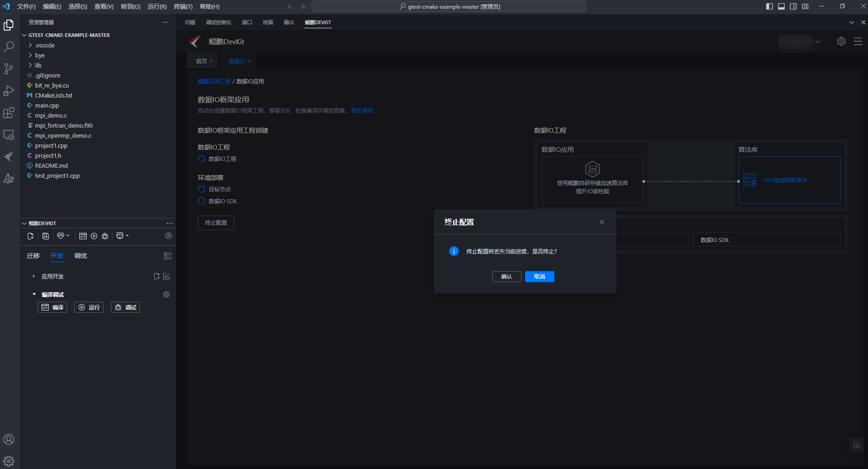Click 取消 in the 终止配置 dialog
Viewport: 868px width, 469px height.
tap(540, 277)
